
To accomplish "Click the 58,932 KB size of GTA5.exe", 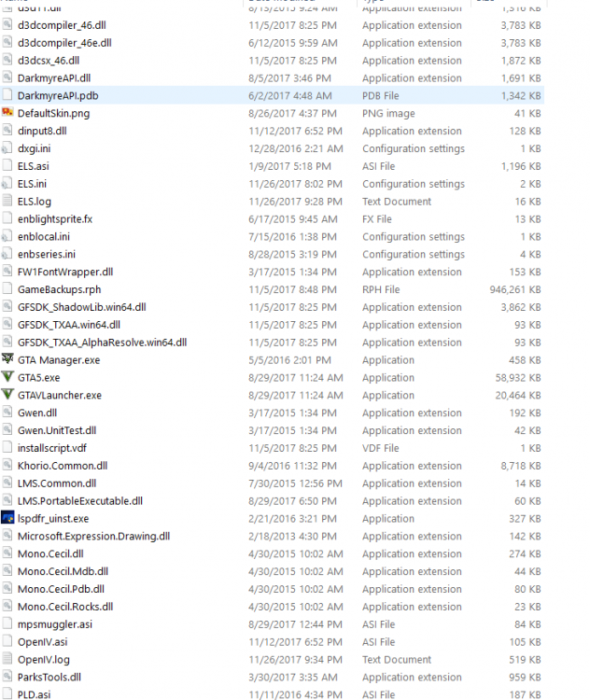I will [517, 378].
